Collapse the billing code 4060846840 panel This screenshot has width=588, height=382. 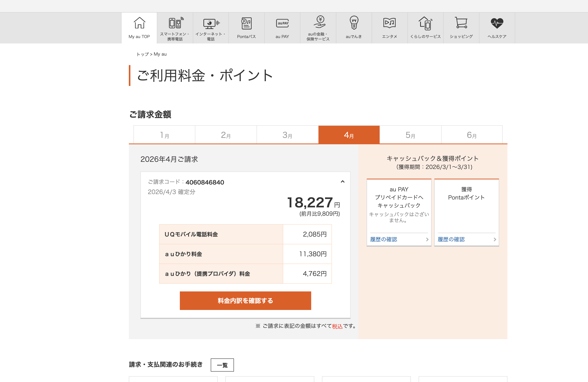342,182
